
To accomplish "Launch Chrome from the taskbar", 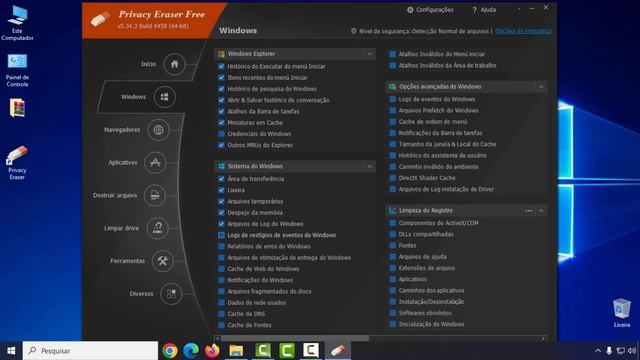I will (x=170, y=351).
